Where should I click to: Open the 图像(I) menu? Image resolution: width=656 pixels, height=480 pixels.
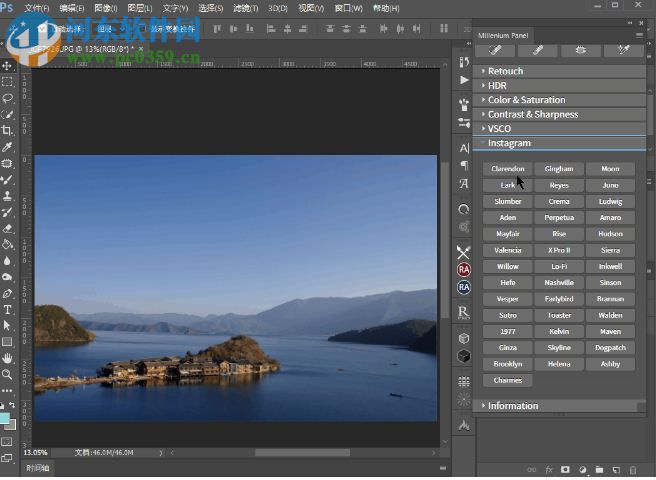(x=106, y=8)
